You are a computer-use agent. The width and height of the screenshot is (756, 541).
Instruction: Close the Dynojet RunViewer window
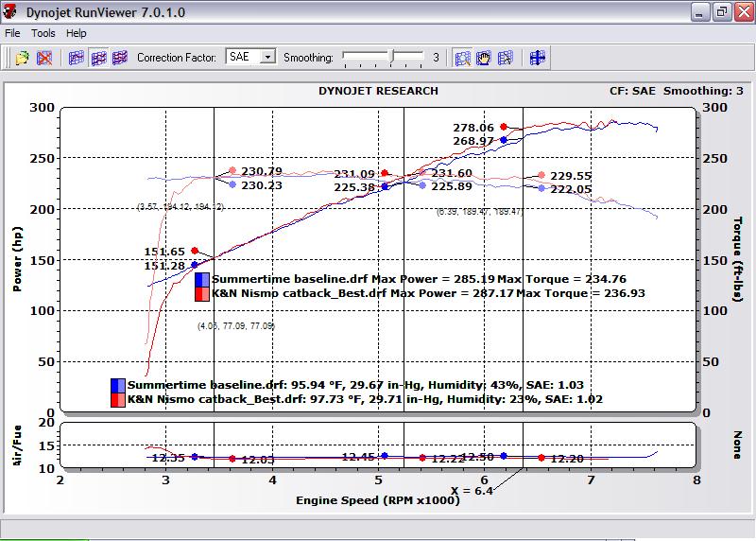coord(744,12)
